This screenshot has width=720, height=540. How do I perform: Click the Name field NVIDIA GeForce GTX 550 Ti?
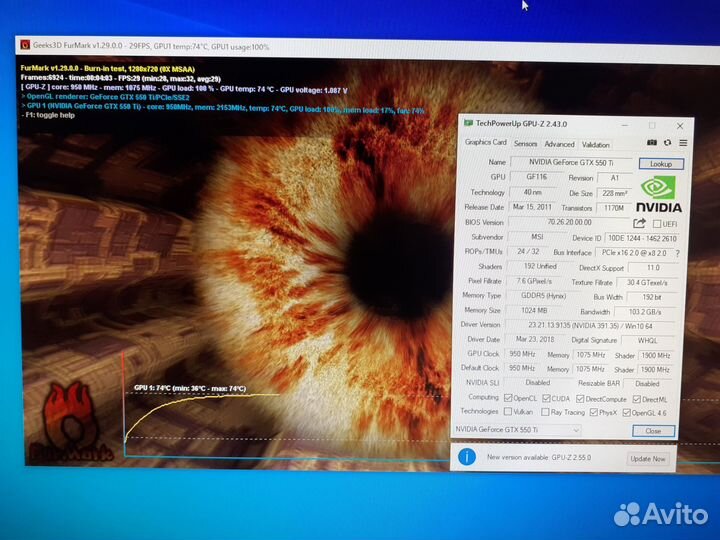click(x=571, y=163)
